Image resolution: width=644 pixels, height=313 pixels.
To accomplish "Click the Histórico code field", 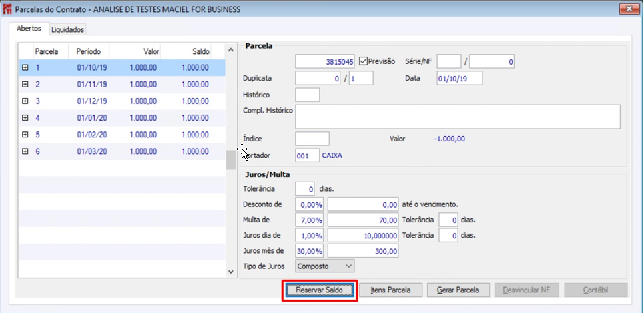I will [x=308, y=95].
